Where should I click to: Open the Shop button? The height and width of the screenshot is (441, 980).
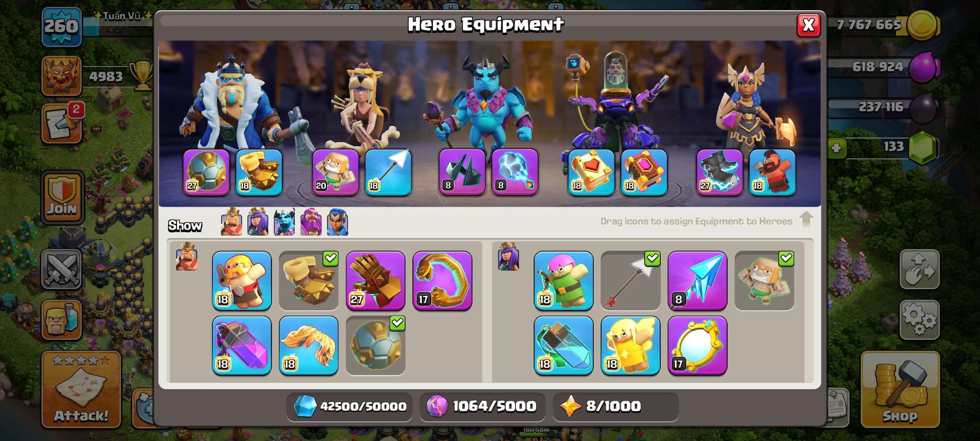pos(900,390)
